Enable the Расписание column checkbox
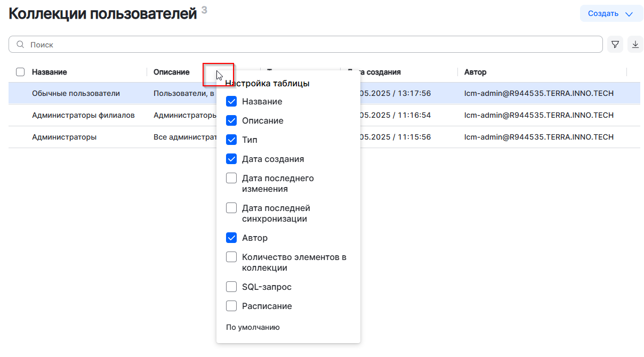 pos(231,306)
